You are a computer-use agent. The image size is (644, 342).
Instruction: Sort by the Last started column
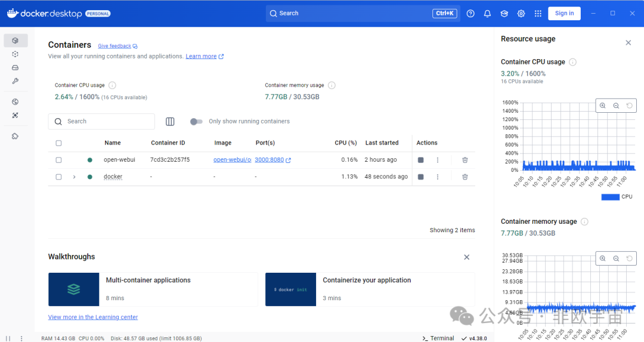coord(382,143)
